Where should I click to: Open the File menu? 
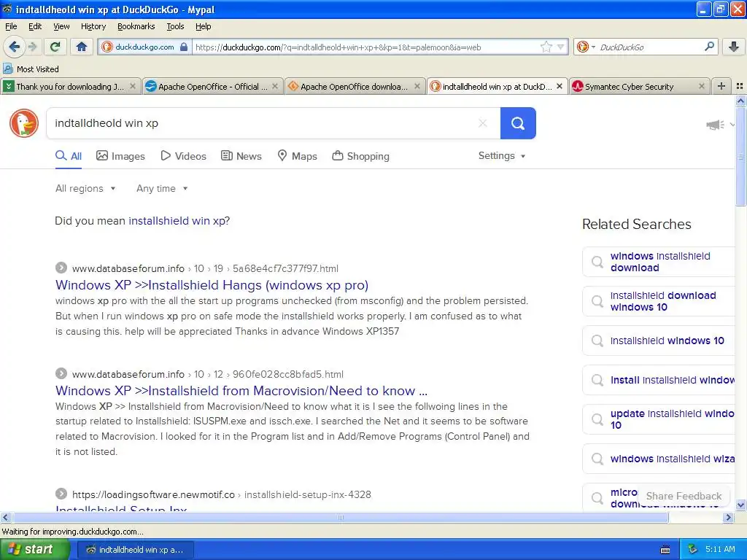click(11, 26)
